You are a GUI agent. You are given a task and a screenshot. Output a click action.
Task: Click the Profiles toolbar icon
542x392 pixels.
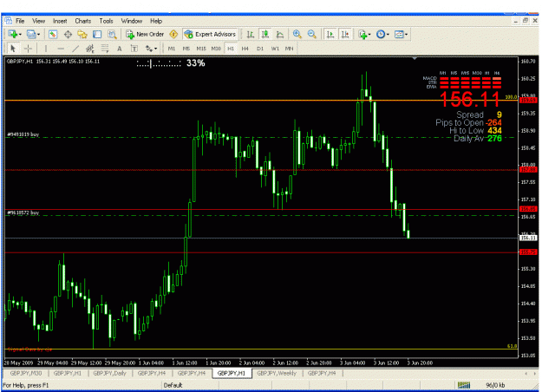point(31,34)
